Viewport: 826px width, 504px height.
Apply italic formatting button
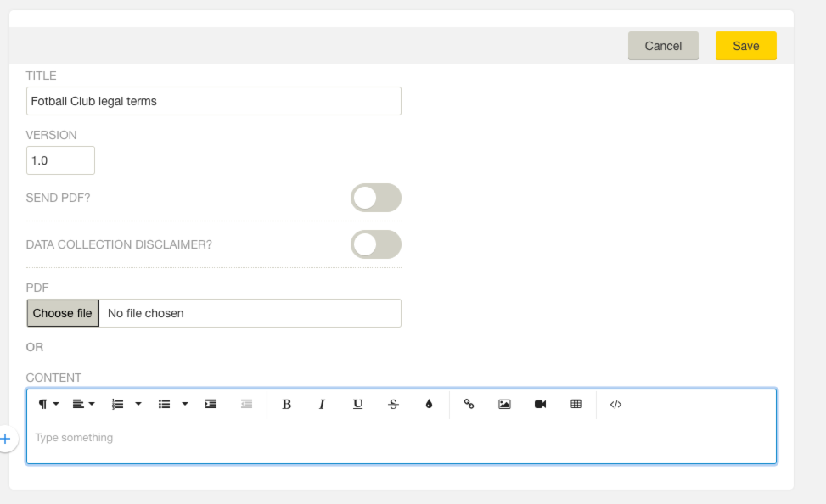point(322,404)
